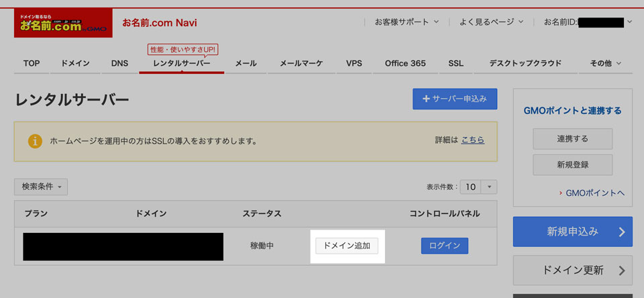Click the ステータス column header
The width and height of the screenshot is (644, 298).
point(262,213)
